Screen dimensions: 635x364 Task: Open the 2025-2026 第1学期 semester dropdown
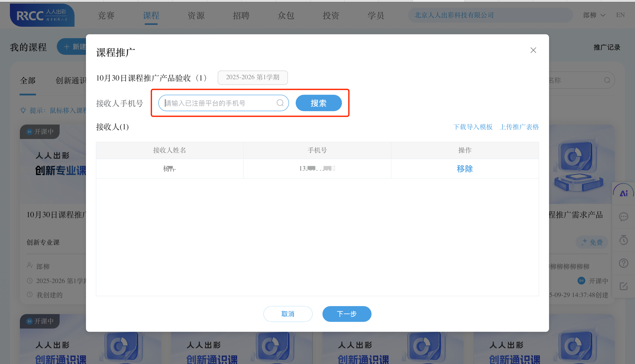click(252, 78)
